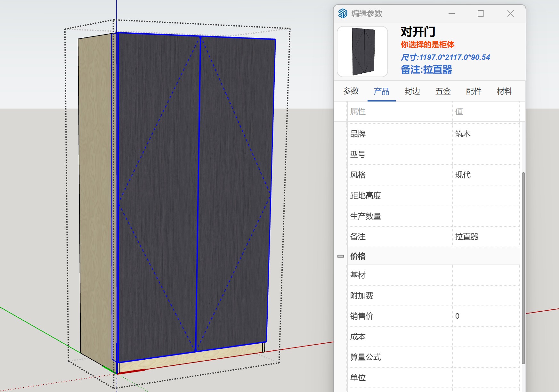The image size is (559, 392).
Task: Select the 产品 tab
Action: 381,91
